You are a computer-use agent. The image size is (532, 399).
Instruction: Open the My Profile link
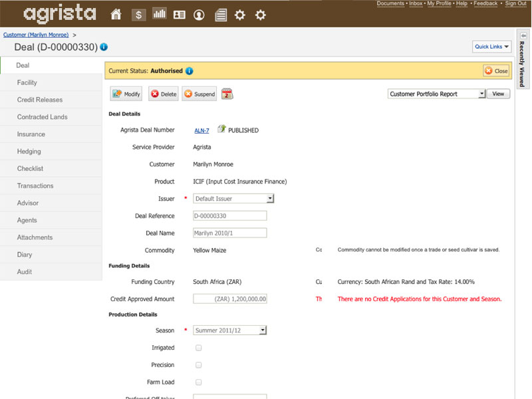(439, 3)
